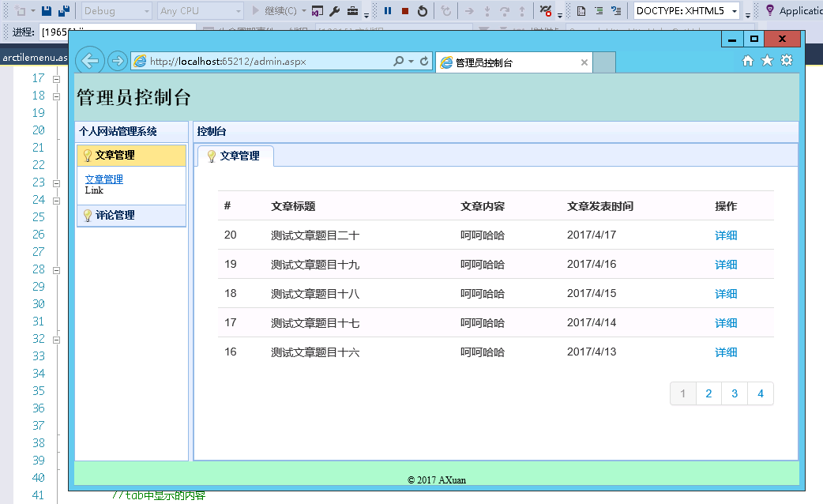Screen dimensions: 823x504
Task: Open 详细 for article 17
Action: 726,323
